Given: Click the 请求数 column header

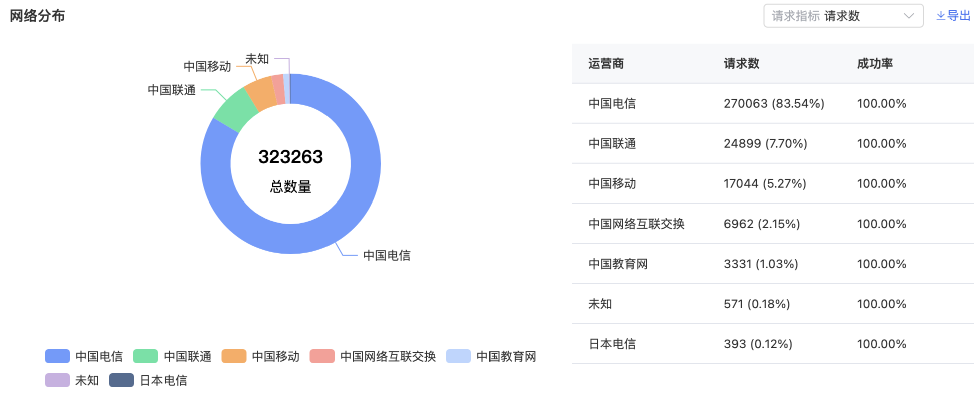Looking at the screenshot, I should tap(741, 64).
